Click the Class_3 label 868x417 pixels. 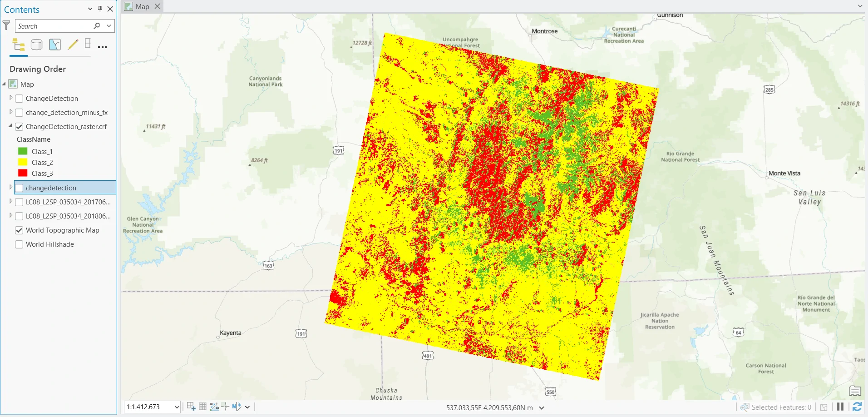pos(42,174)
